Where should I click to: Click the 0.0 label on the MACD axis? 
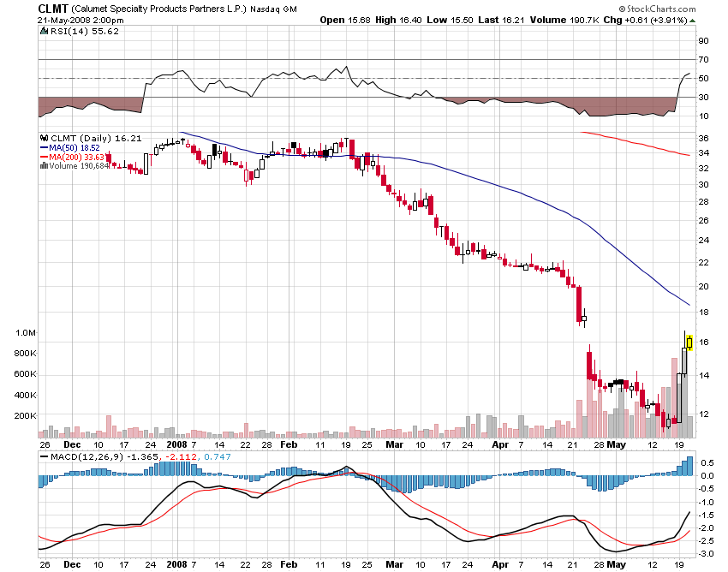click(x=707, y=476)
